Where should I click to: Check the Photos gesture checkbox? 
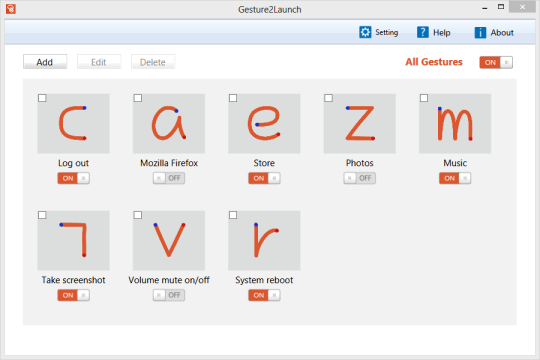click(x=329, y=98)
